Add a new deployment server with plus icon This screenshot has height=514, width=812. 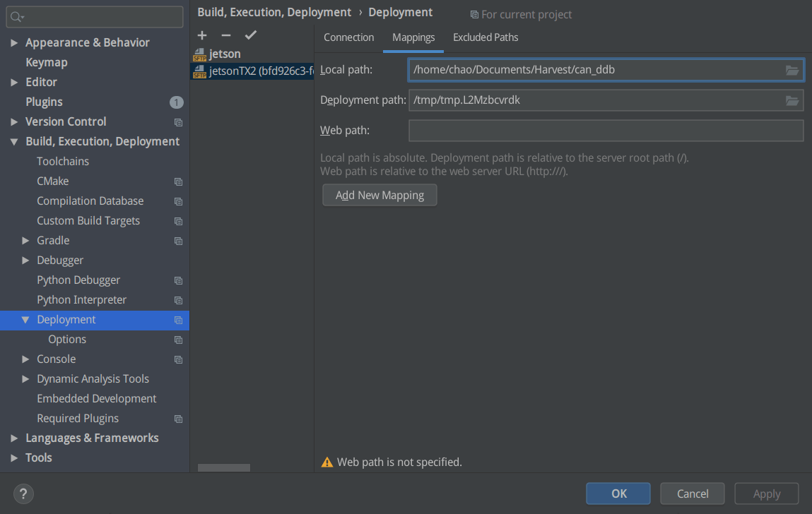click(202, 35)
